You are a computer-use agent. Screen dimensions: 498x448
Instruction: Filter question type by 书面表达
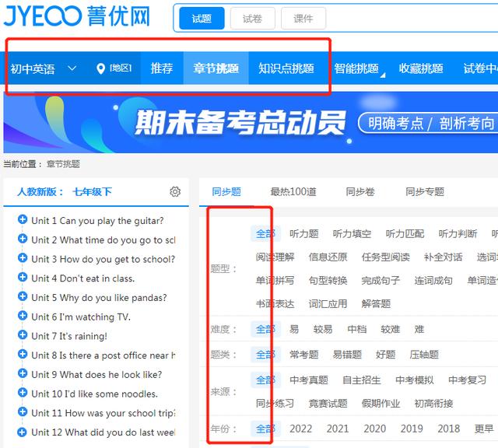275,304
